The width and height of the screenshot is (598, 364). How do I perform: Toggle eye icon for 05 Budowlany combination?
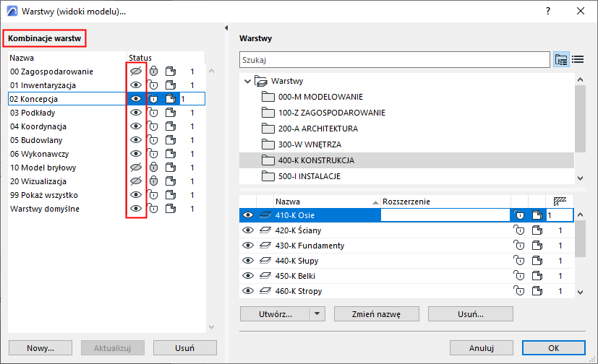click(135, 140)
